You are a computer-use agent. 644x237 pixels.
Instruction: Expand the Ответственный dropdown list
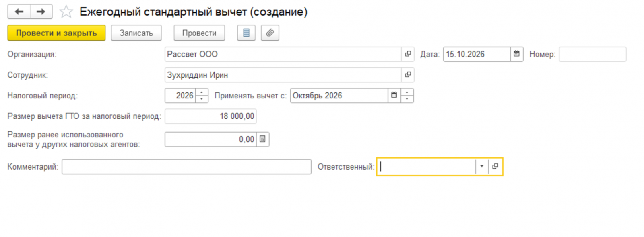coord(482,167)
